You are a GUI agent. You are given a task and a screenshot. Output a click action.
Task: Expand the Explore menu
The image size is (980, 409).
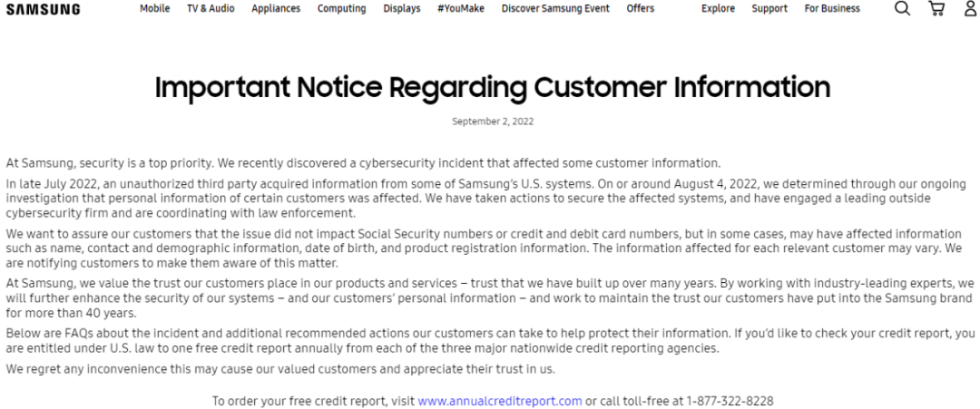(718, 8)
